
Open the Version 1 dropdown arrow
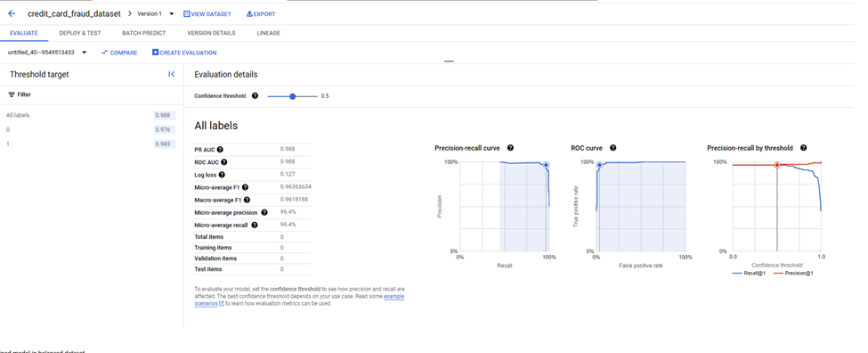(172, 14)
